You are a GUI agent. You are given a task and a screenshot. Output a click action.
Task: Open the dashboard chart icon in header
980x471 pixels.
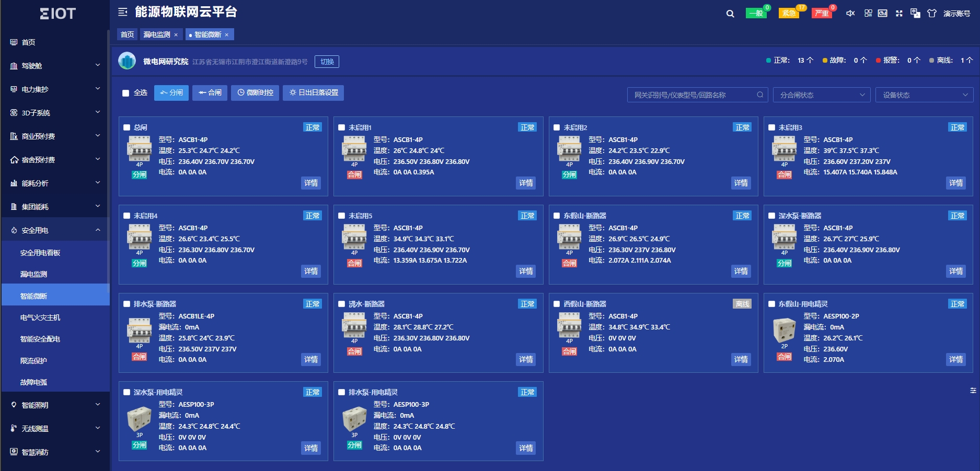[883, 14]
